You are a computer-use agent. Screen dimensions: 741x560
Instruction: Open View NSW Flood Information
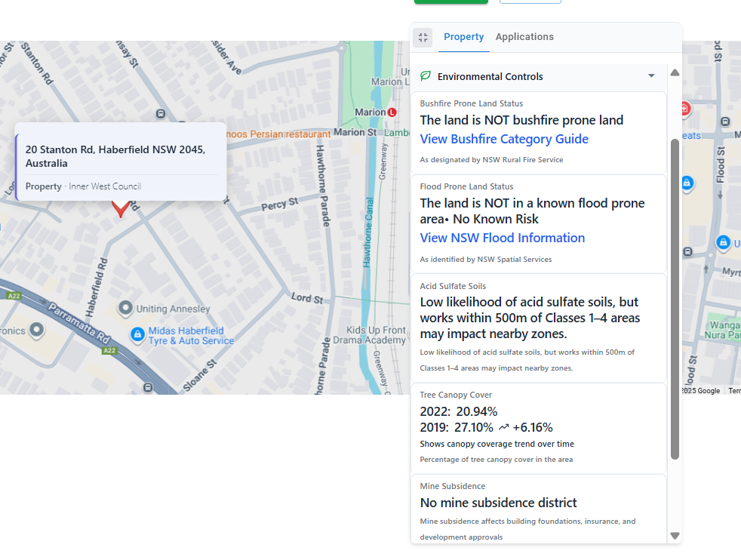[x=502, y=238]
